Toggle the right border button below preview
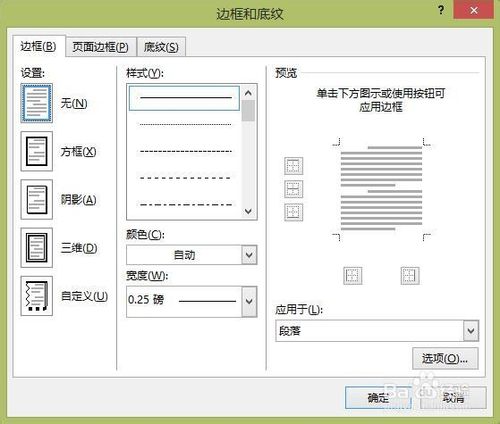Image resolution: width=500 pixels, height=424 pixels. [410, 276]
